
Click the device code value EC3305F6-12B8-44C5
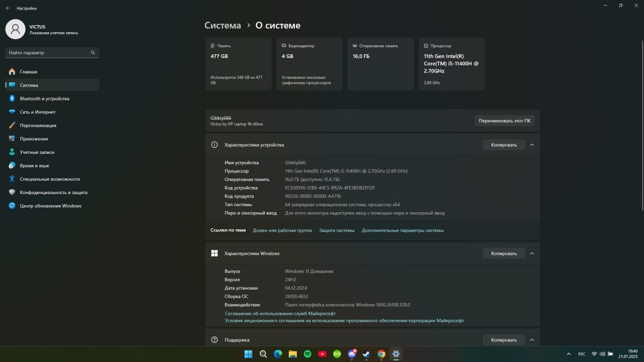(x=330, y=188)
